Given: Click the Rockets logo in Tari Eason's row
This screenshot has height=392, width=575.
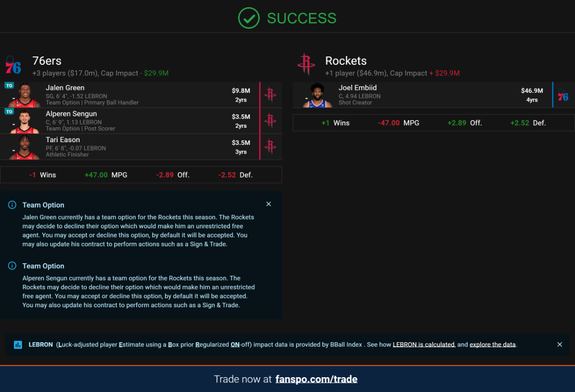Looking at the screenshot, I should tap(270, 146).
